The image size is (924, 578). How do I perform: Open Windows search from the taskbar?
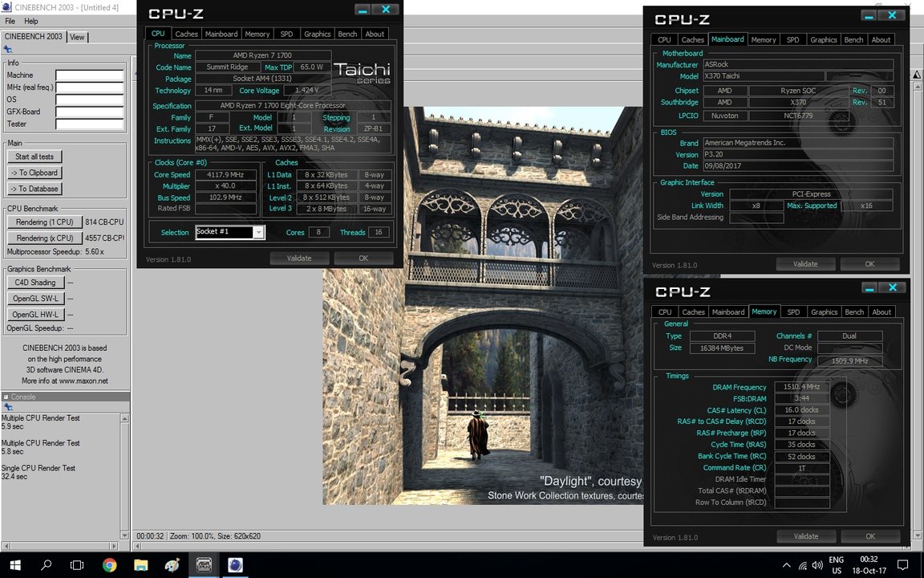tap(46, 565)
